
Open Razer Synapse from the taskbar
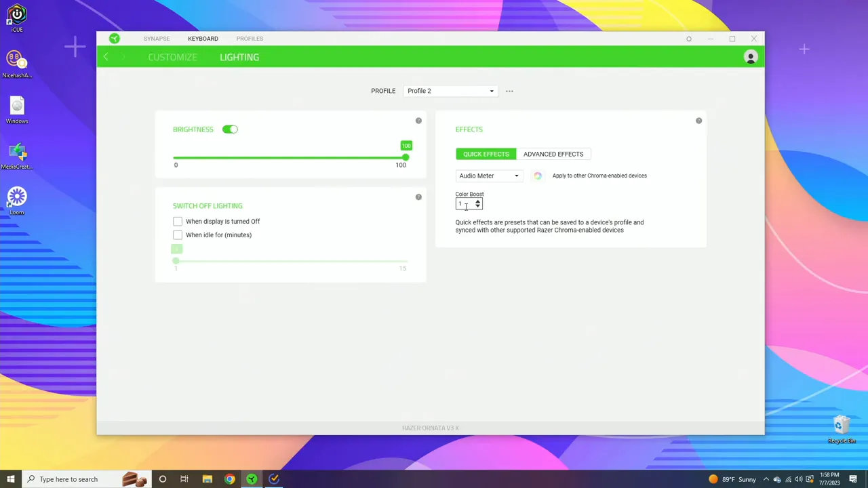coord(252,479)
